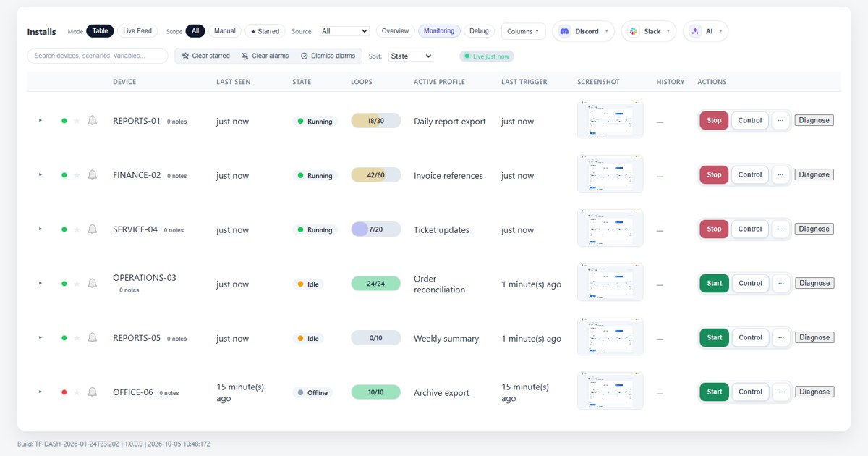This screenshot has width=868, height=456.
Task: Set Scope to Manual
Action: pyautogui.click(x=225, y=31)
